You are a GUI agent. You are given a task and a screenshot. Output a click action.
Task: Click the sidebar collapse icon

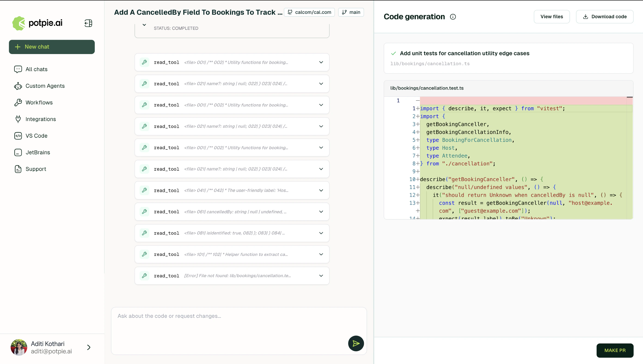coord(88,23)
